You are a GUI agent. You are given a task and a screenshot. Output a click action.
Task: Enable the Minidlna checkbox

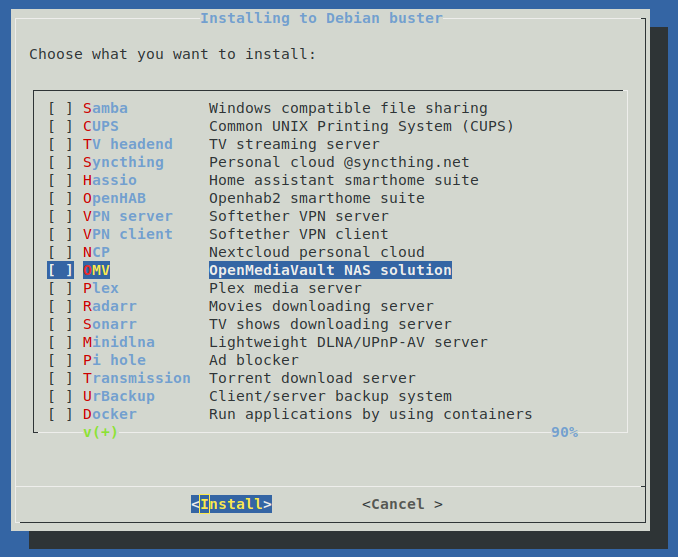(61, 343)
